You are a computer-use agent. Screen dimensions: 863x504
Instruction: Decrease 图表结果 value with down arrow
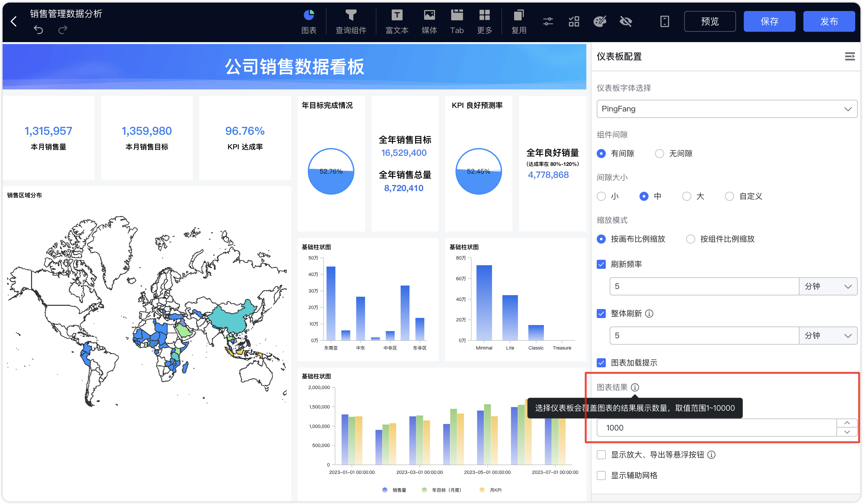847,432
